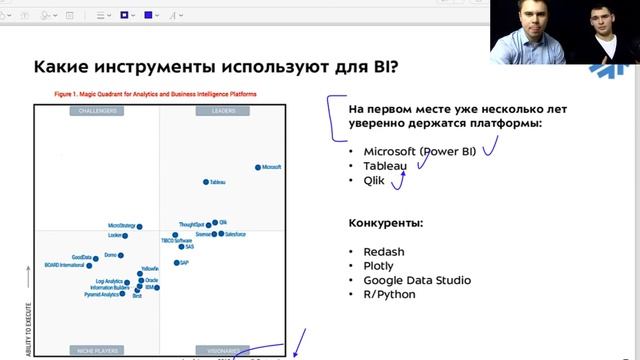Click the border color swatch with the white center

[124, 15]
